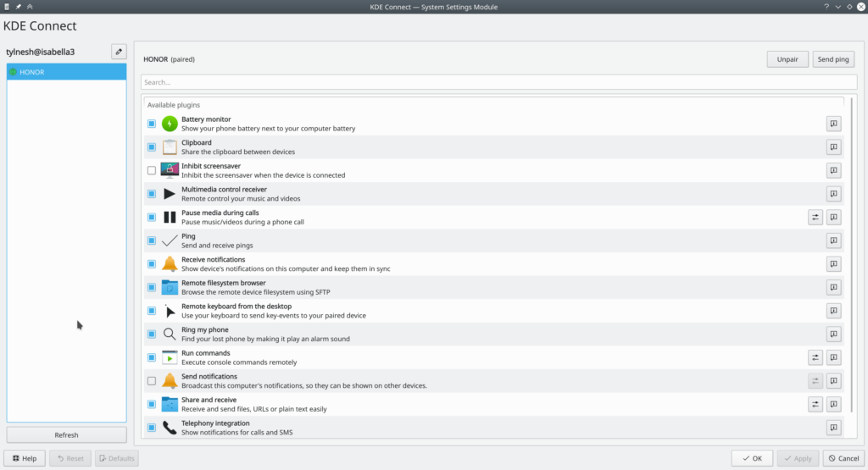The width and height of the screenshot is (868, 470).
Task: Open About info for Share and receive
Action: click(833, 404)
